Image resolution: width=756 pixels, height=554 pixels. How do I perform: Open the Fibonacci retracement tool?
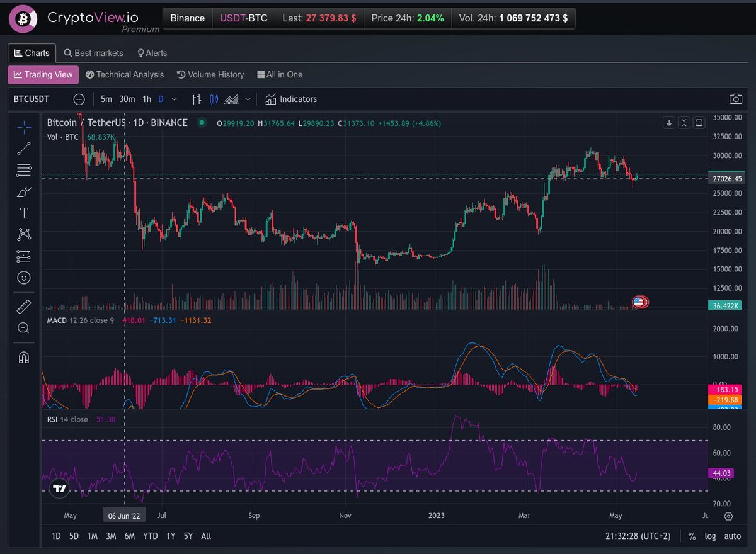pos(24,170)
